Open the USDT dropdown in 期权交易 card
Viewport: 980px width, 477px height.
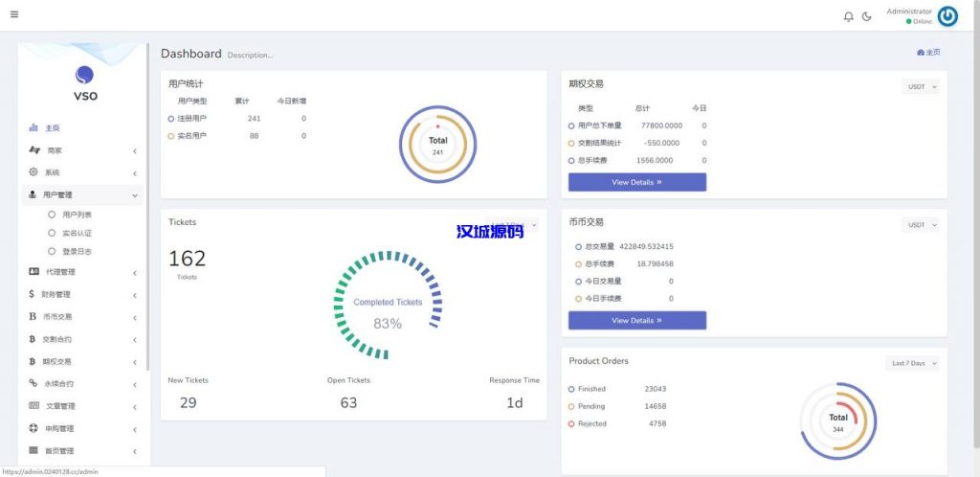click(920, 87)
